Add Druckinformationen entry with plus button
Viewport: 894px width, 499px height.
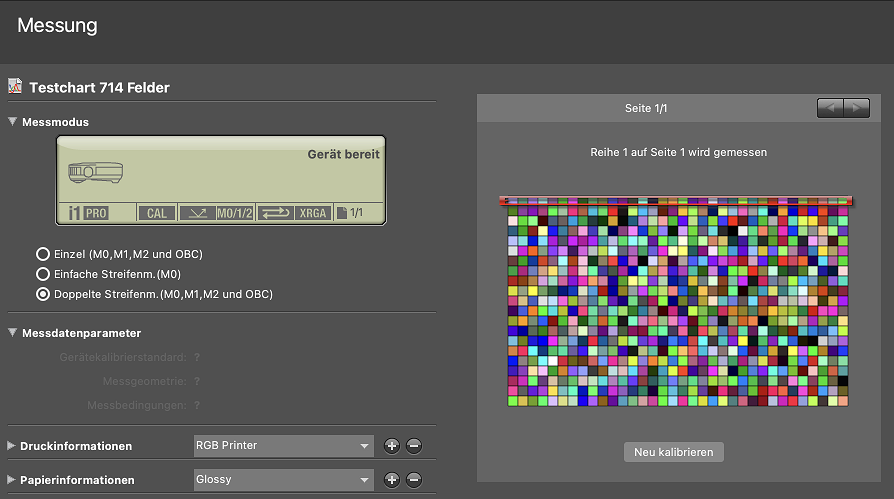pos(392,445)
